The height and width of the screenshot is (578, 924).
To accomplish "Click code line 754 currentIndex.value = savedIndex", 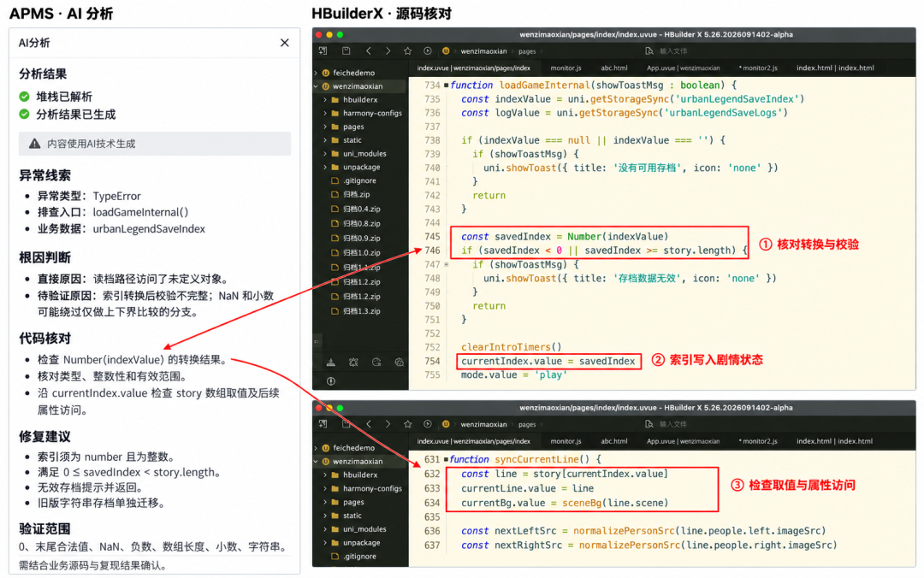I will pos(548,361).
